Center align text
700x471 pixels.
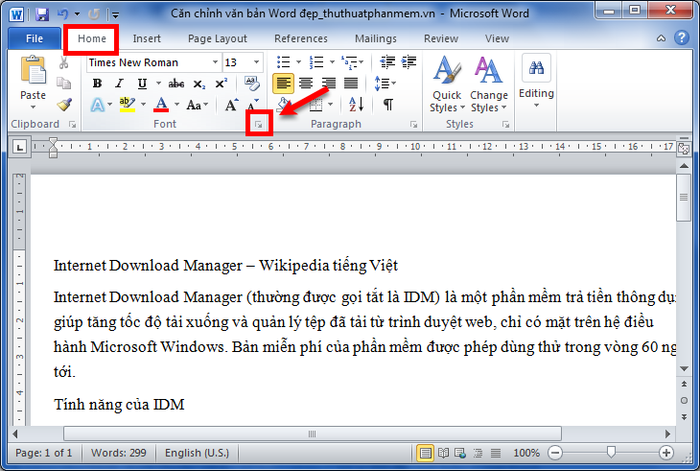[306, 83]
